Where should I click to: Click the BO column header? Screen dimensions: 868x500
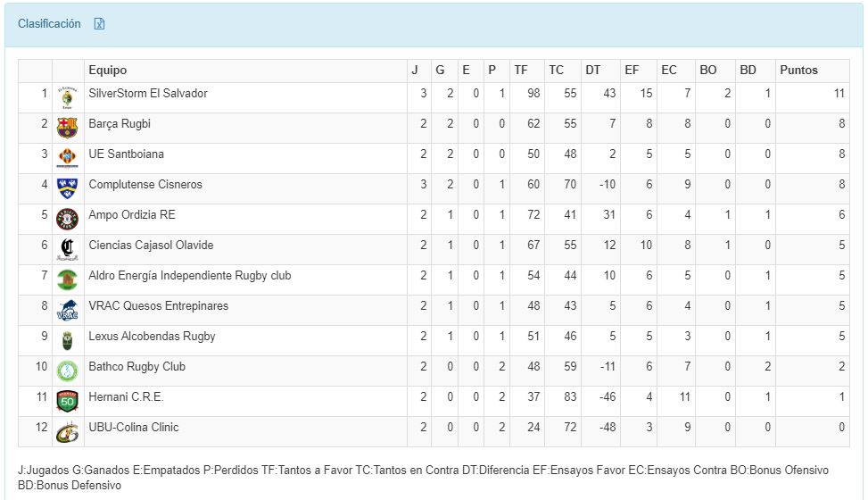tap(708, 71)
